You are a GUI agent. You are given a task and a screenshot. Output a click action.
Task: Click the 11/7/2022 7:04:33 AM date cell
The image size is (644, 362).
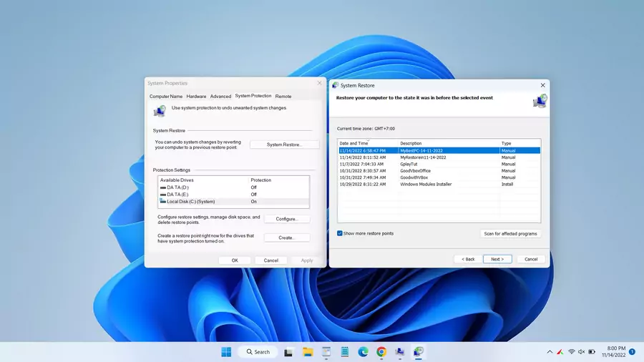[x=361, y=164]
